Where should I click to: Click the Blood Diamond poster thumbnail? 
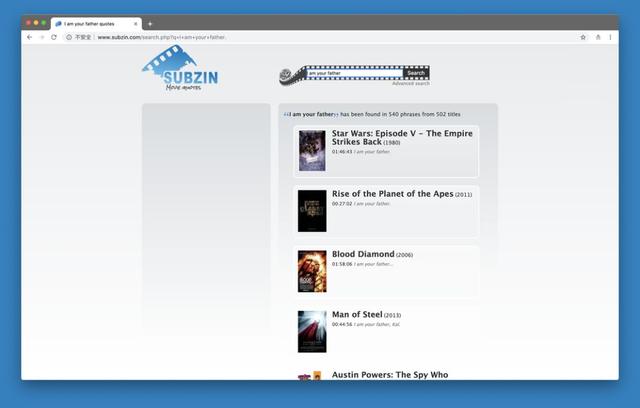click(x=312, y=271)
